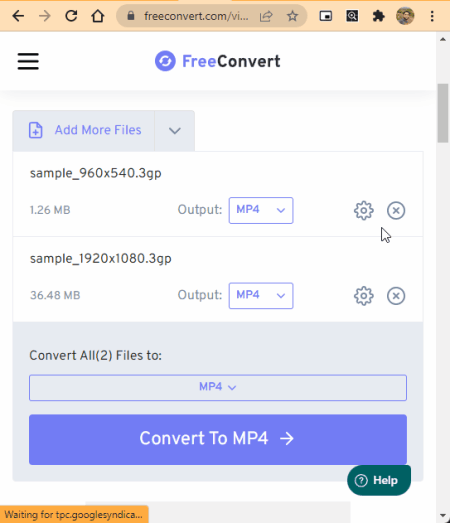The height and width of the screenshot is (523, 450).
Task: Open the Chrome three-dot menu
Action: click(432, 16)
